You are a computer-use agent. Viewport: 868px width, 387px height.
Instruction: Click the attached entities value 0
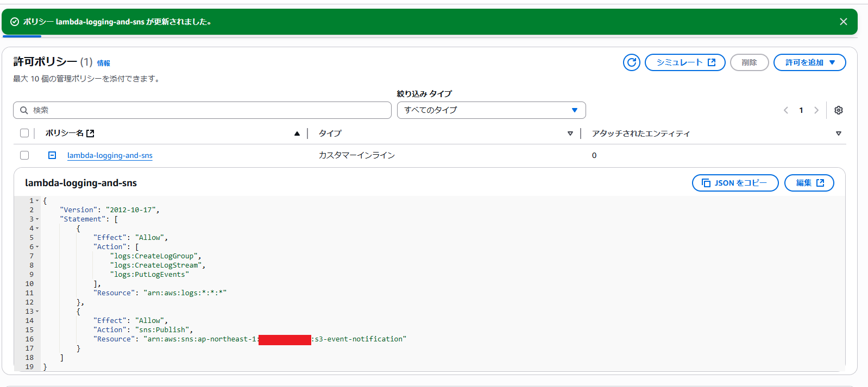(594, 155)
